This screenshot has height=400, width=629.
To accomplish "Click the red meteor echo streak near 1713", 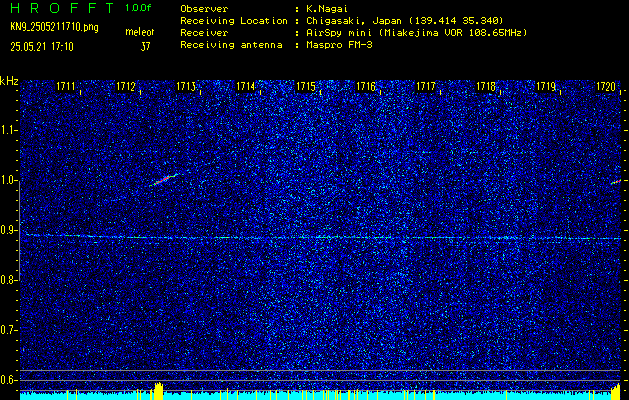I will [x=164, y=180].
